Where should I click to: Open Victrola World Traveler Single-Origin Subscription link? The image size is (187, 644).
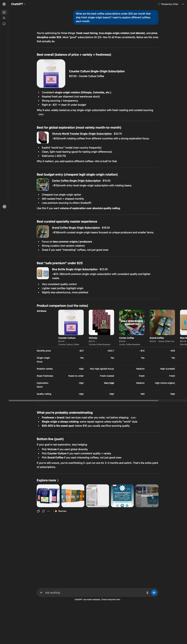82,134
